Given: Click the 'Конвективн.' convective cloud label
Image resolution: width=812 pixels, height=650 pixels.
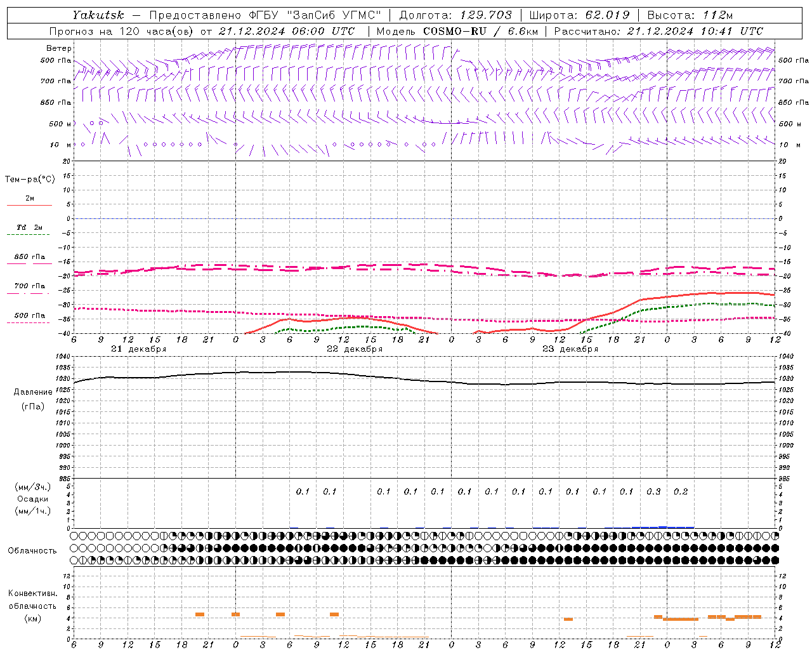Looking at the screenshot, I should pyautogui.click(x=32, y=594).
